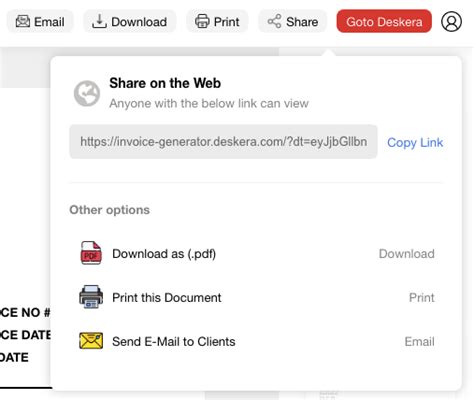
Task: Select the shareable invoice URL field
Action: pyautogui.click(x=223, y=142)
